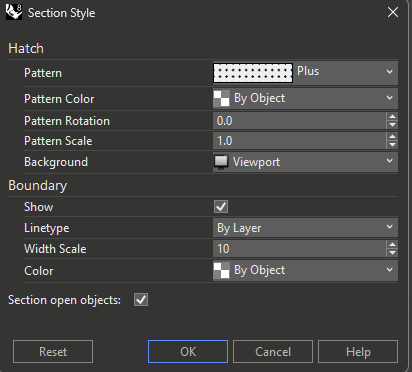Screen dimensions: 412x372
Task: Click the Rhino app icon in the title bar
Action: pyautogui.click(x=14, y=12)
